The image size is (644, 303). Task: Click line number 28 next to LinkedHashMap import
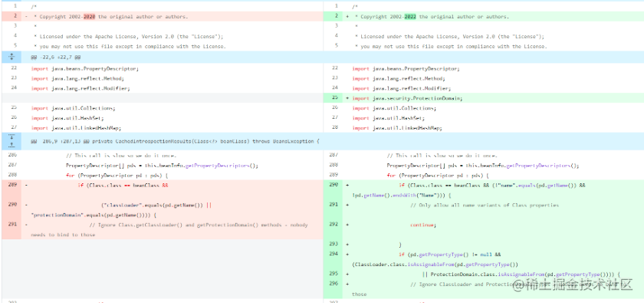click(334, 128)
